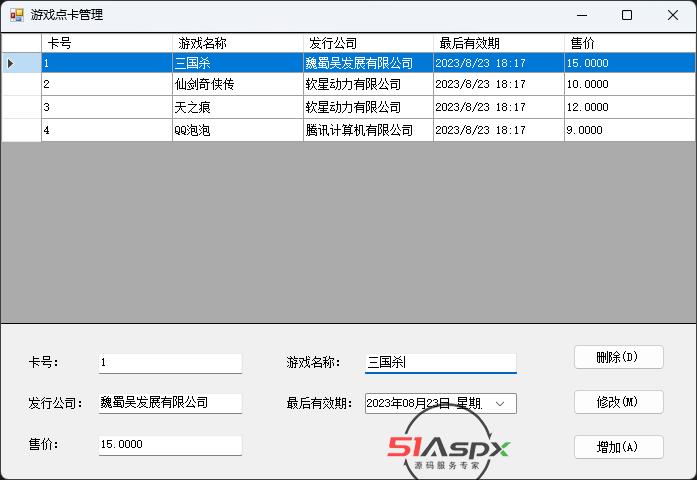
Task: Minimize the 游戏点卡管理 window
Action: pyautogui.click(x=582, y=15)
